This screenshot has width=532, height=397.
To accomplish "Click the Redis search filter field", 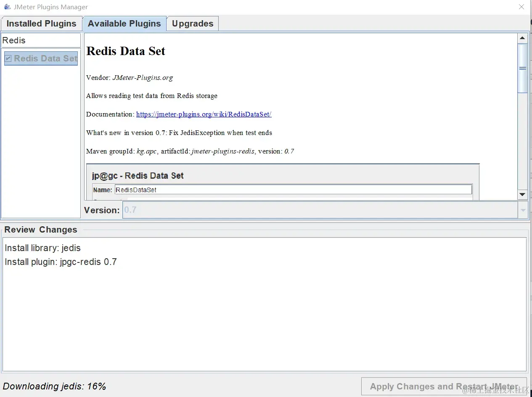I will click(41, 40).
